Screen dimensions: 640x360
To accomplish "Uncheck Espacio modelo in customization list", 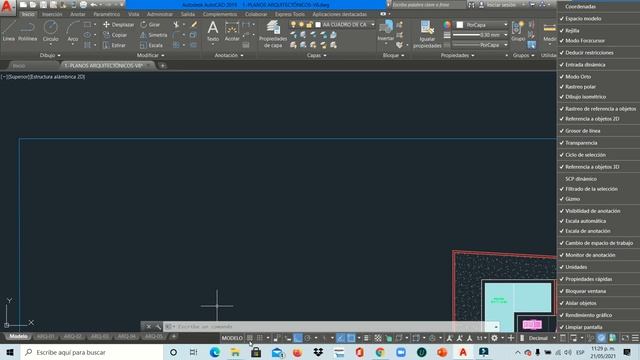I will pyautogui.click(x=598, y=18).
